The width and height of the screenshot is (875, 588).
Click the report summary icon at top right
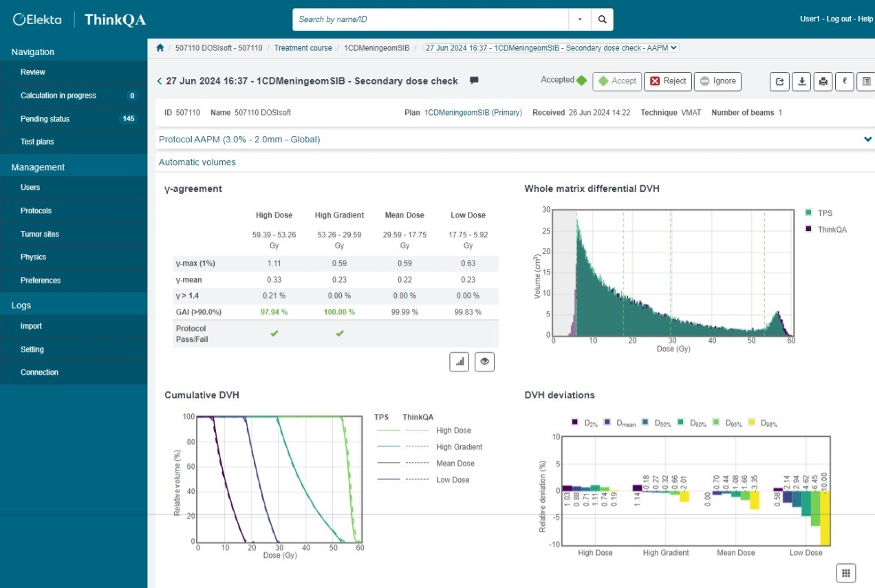pos(865,81)
